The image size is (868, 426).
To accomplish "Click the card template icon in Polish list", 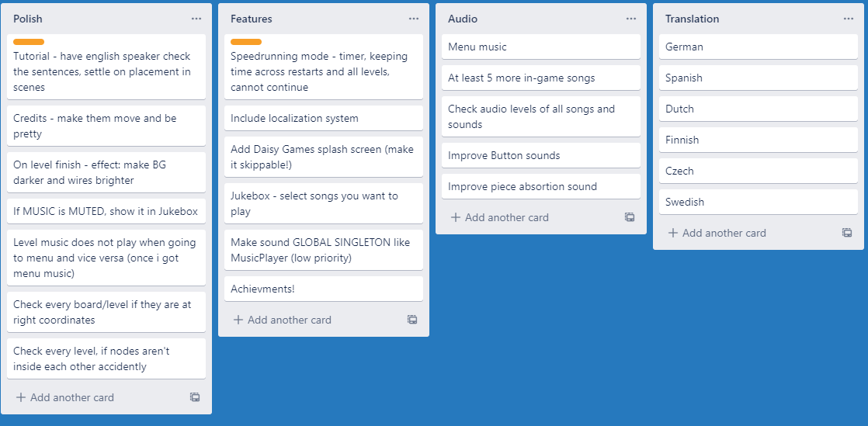I will (195, 397).
